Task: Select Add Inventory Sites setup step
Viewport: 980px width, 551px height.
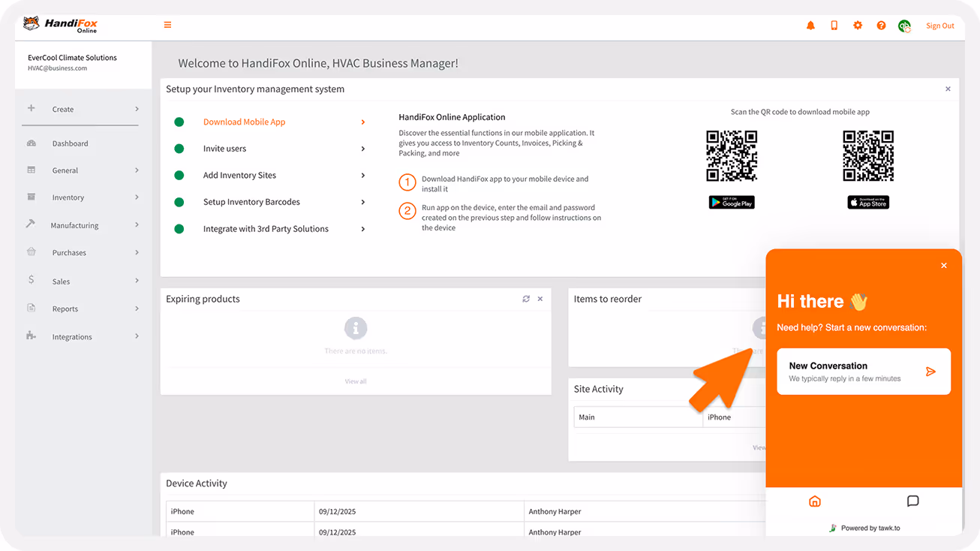Action: click(x=239, y=175)
